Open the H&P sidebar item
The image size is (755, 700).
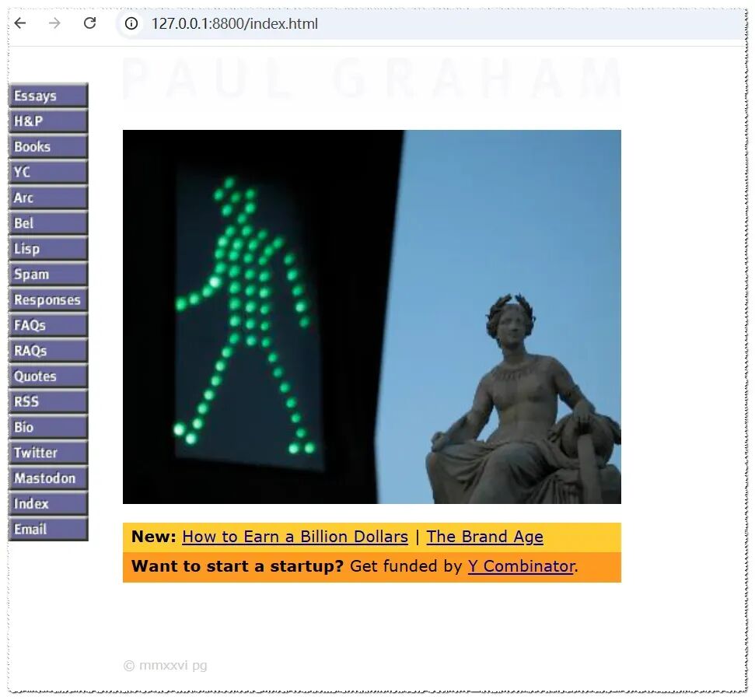(x=48, y=121)
